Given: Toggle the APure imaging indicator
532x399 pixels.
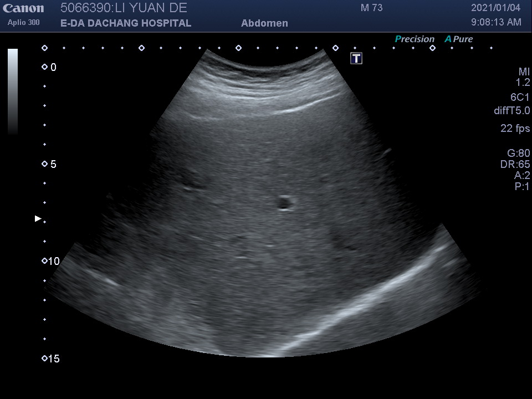Looking at the screenshot, I should (x=458, y=39).
